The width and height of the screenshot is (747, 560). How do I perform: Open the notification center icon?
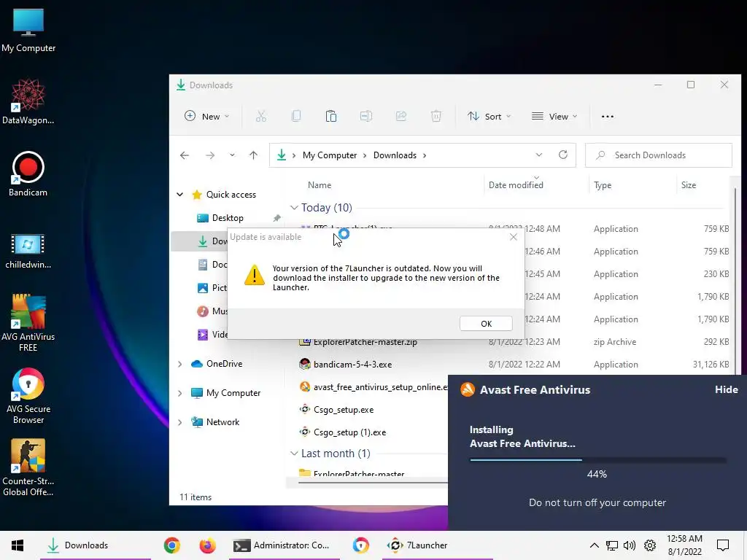(723, 545)
